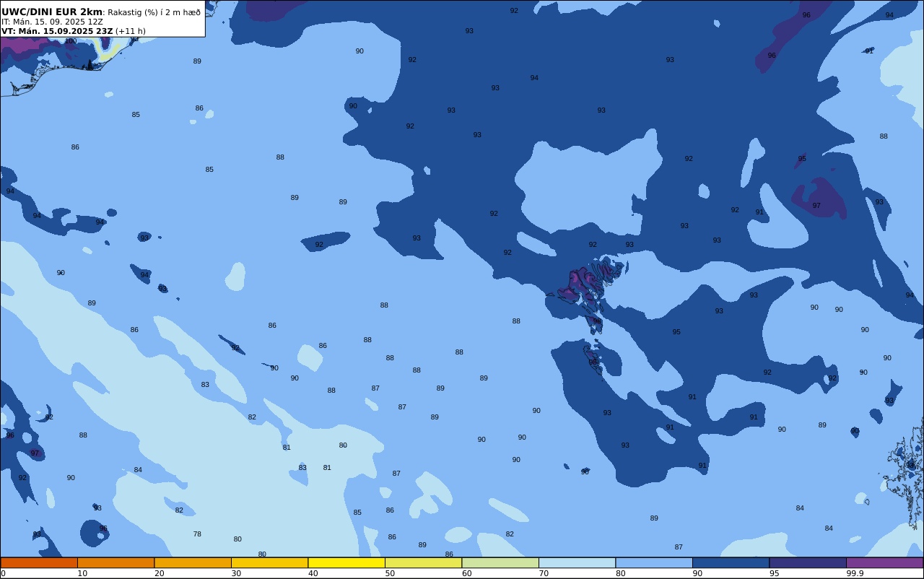924x579 pixels.
Task: Click the humidity value "100" below the title box
Action: tap(71, 41)
